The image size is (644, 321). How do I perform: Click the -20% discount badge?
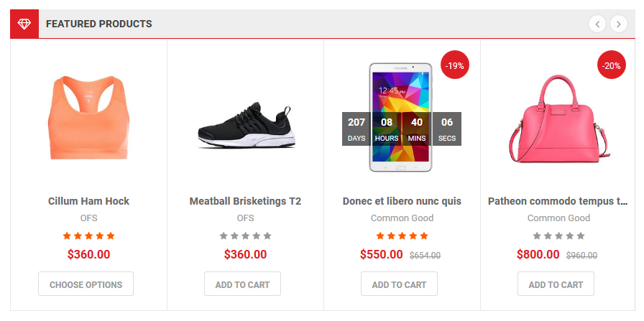click(612, 65)
